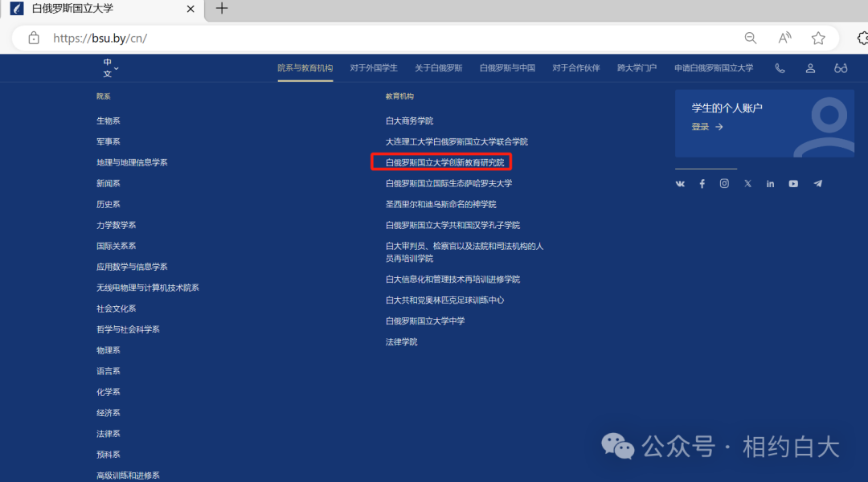Screen dimensions: 868x482
Task: Click the browser zoom magnifier icon
Action: click(750, 39)
